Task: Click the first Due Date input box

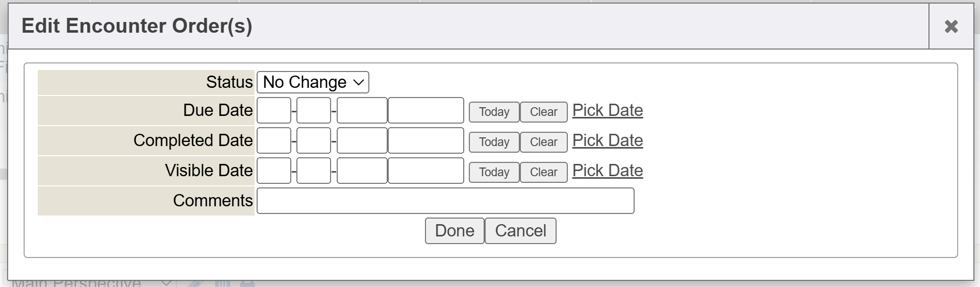Action: [x=274, y=110]
